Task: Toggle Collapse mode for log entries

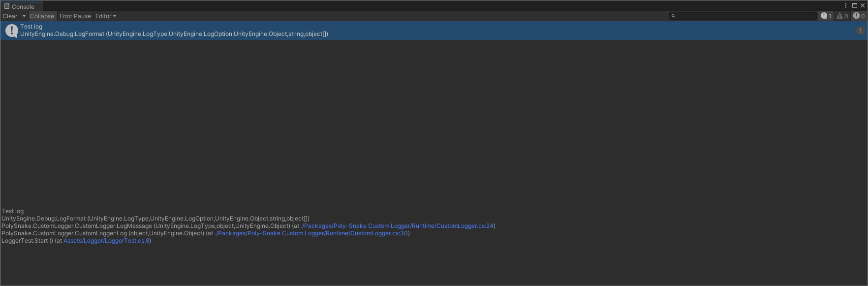Action: tap(42, 16)
